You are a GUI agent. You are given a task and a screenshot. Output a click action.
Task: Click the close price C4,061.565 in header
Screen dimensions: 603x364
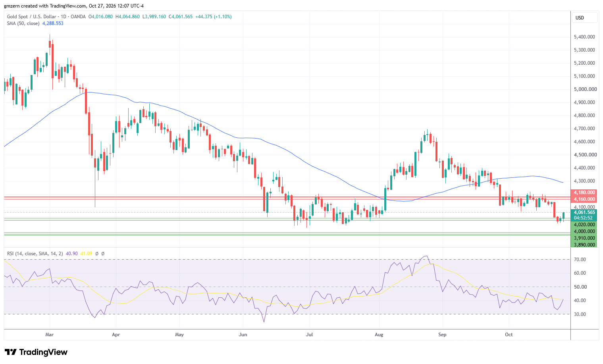coord(181,17)
